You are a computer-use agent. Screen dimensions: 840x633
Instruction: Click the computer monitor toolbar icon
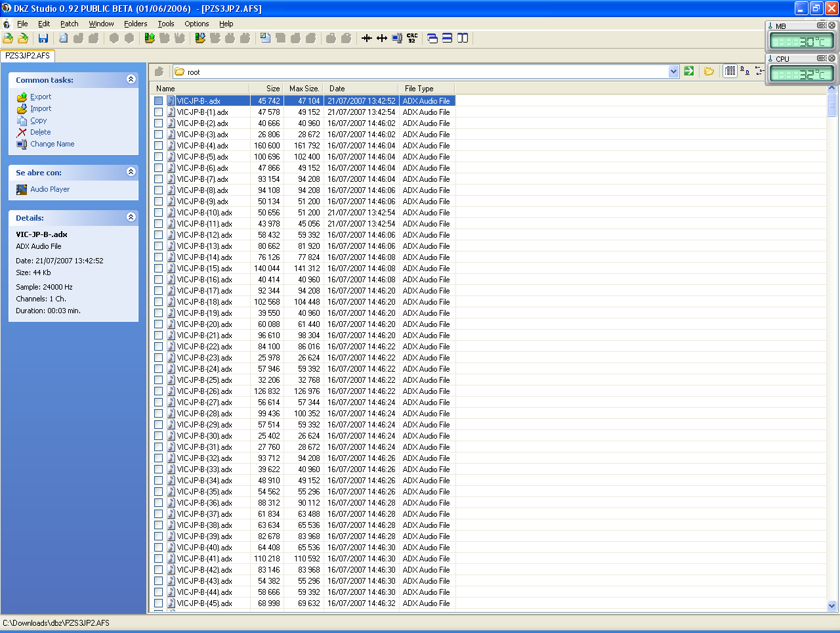(397, 38)
